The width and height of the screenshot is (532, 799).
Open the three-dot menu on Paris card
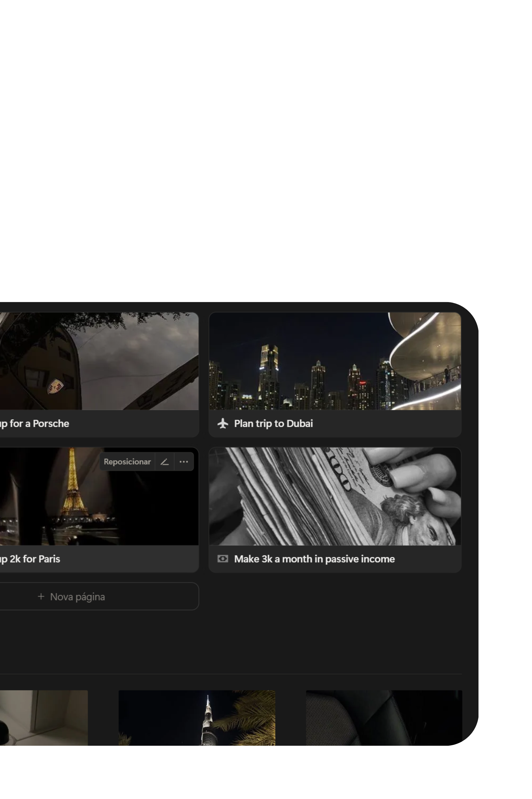[183, 461]
